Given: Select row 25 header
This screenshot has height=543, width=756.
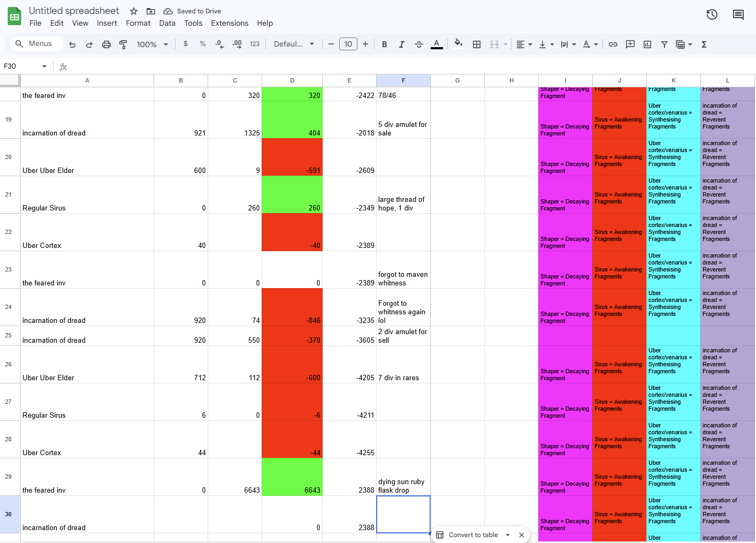Looking at the screenshot, I should pyautogui.click(x=9, y=336).
